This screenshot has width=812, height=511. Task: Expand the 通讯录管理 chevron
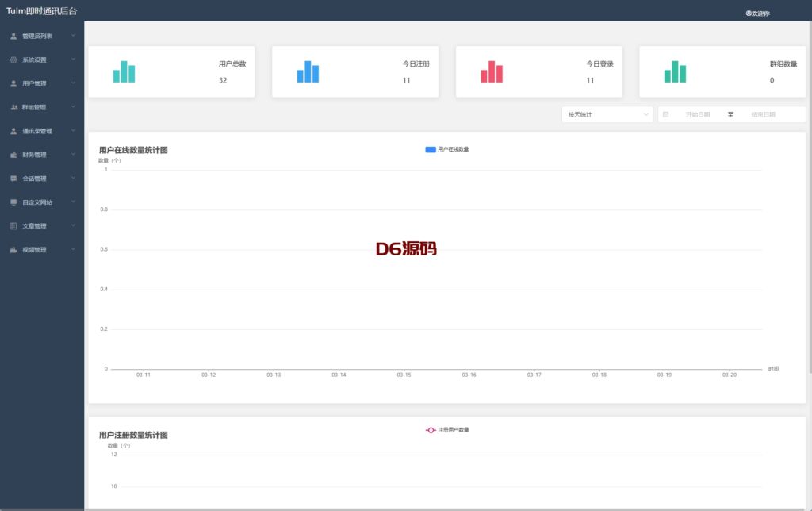(73, 131)
